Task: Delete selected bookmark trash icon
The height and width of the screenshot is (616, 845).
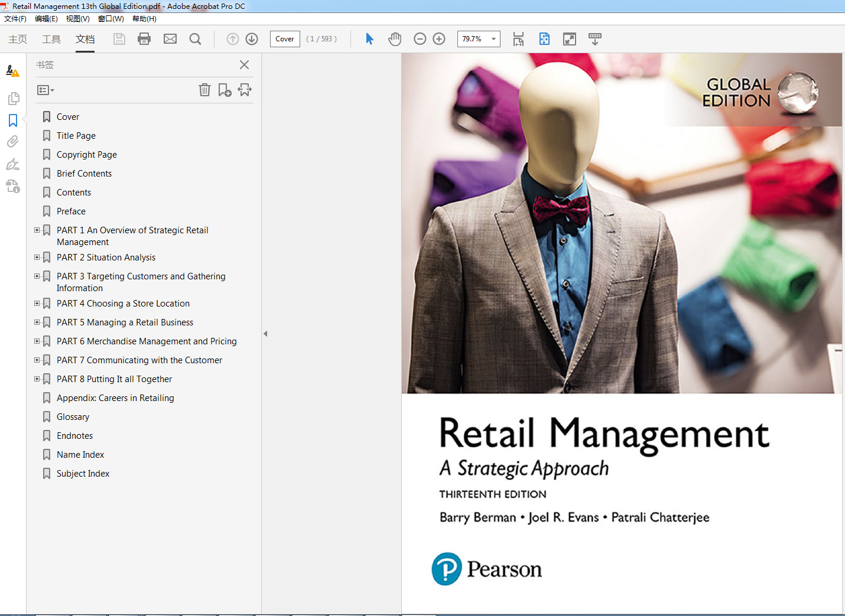Action: point(204,90)
